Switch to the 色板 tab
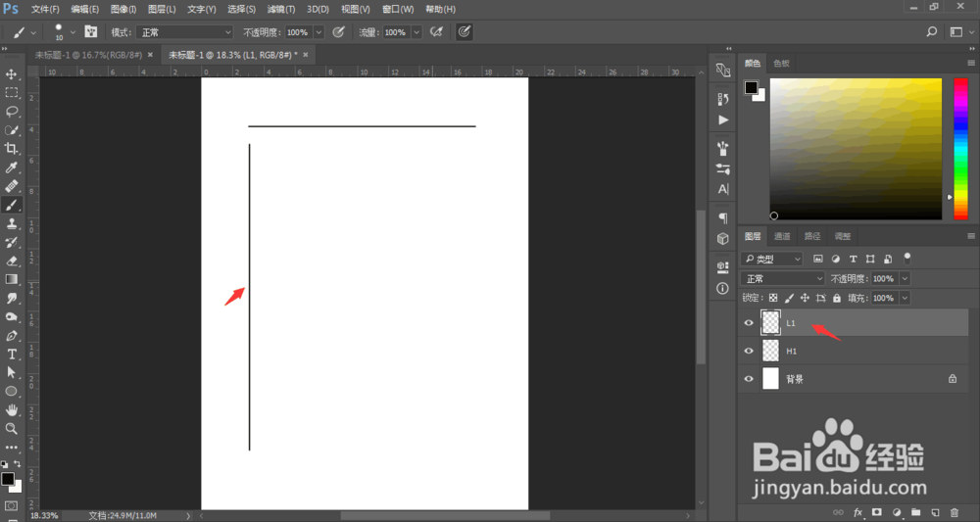This screenshot has height=522, width=980. click(x=781, y=63)
